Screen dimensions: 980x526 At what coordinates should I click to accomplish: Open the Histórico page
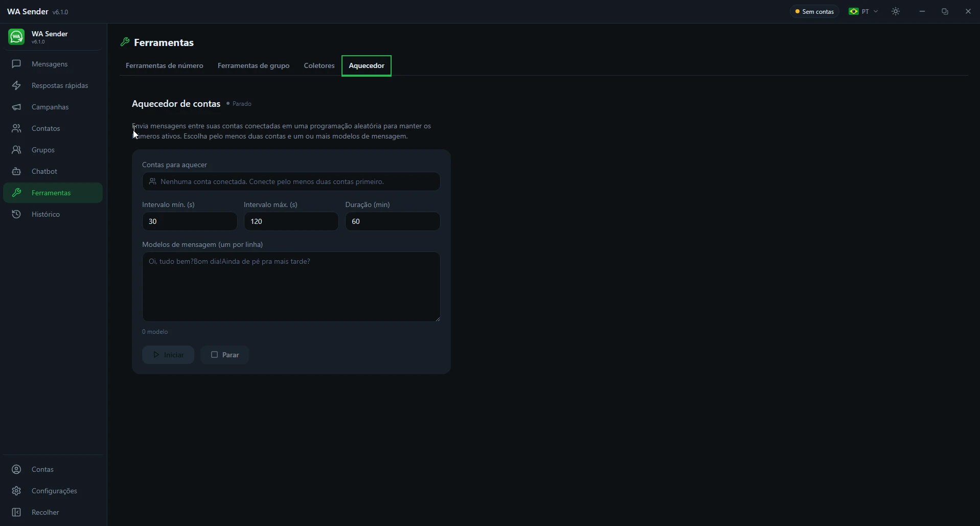[x=53, y=214]
